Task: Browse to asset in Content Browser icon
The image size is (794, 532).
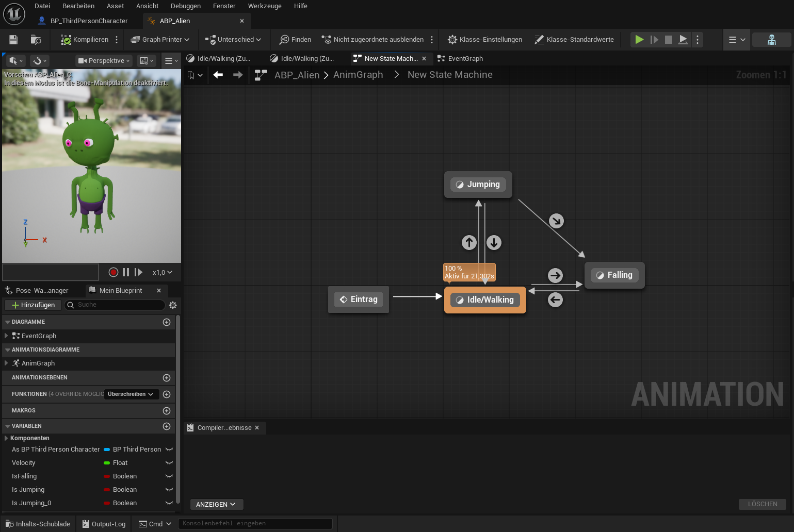Action: [36, 40]
